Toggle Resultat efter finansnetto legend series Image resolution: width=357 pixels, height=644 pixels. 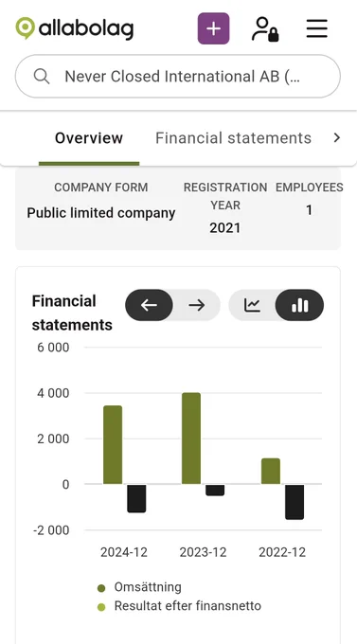click(179, 606)
